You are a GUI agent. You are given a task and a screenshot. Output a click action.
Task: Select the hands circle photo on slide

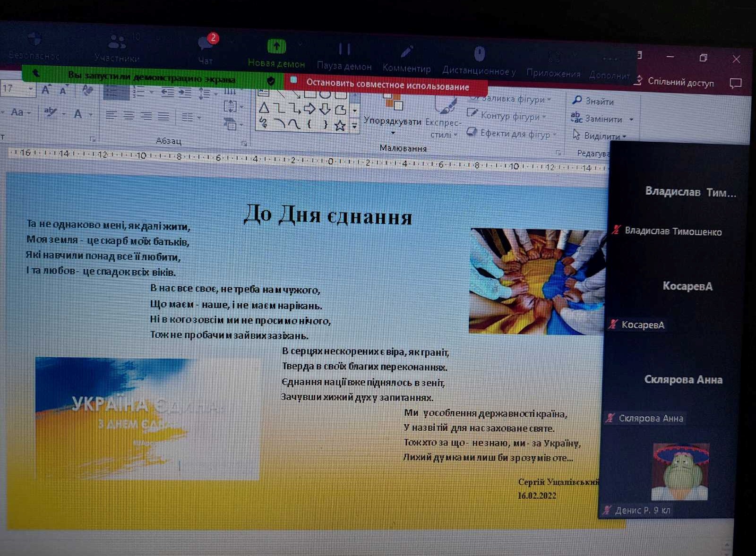click(x=537, y=282)
